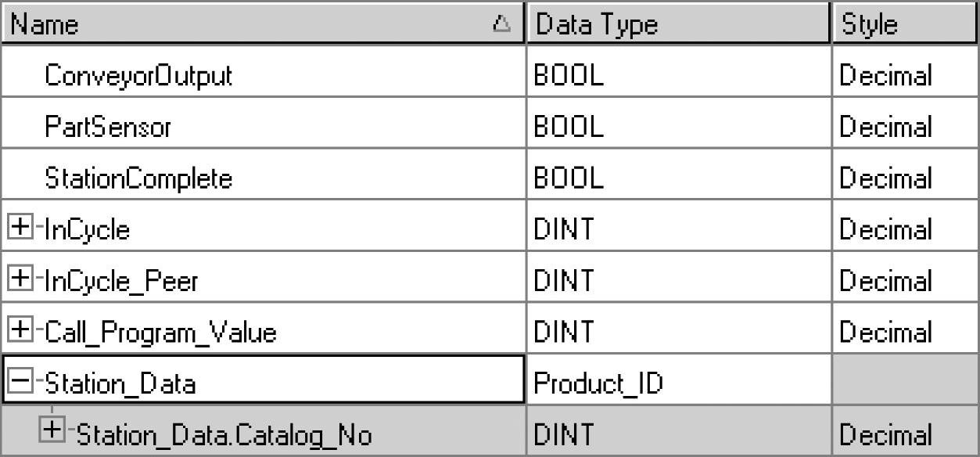Click the DINT data type of InCycle_Peer
This screenshot has width=980, height=457.
tap(563, 280)
